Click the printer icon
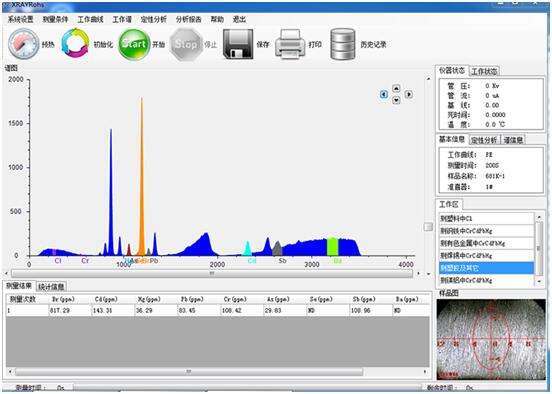This screenshot has width=552, height=394. coord(290,44)
